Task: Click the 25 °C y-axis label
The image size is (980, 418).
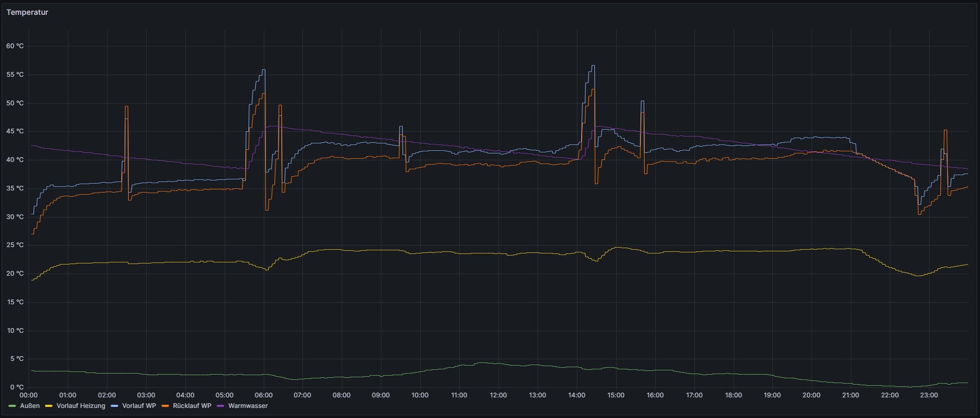Action: coord(15,245)
